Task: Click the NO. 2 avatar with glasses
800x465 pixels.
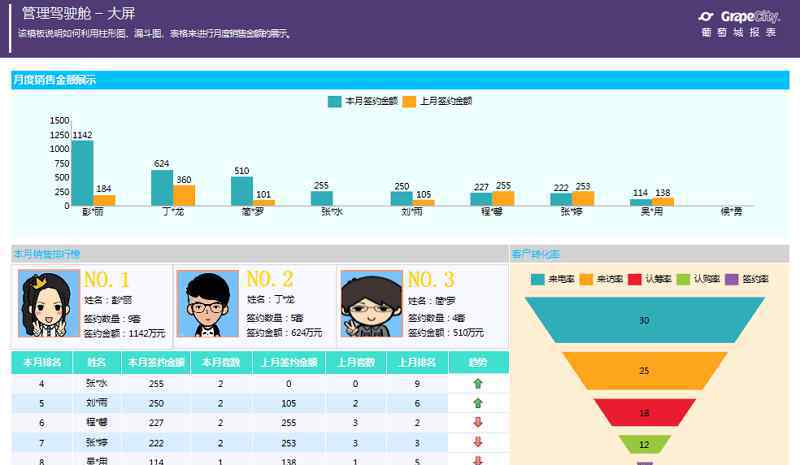Action: [x=207, y=303]
